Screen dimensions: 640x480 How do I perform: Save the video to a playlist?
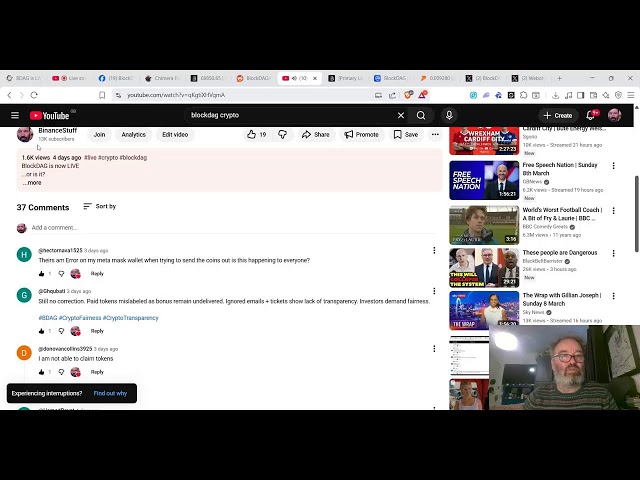[x=406, y=134]
